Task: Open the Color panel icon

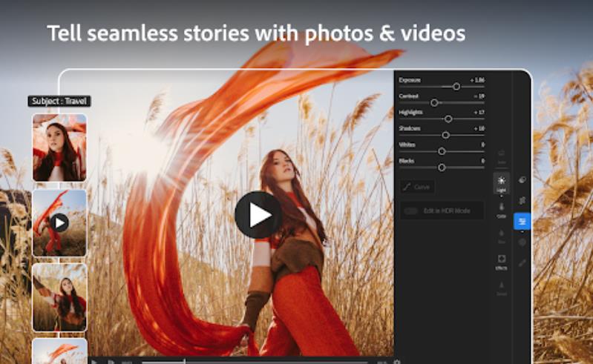Action: tap(502, 211)
